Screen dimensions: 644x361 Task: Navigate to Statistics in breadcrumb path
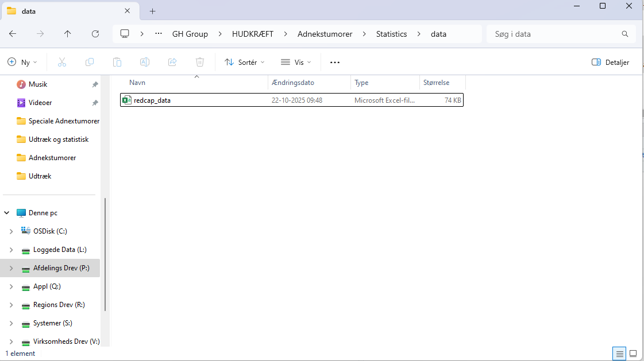coord(391,34)
